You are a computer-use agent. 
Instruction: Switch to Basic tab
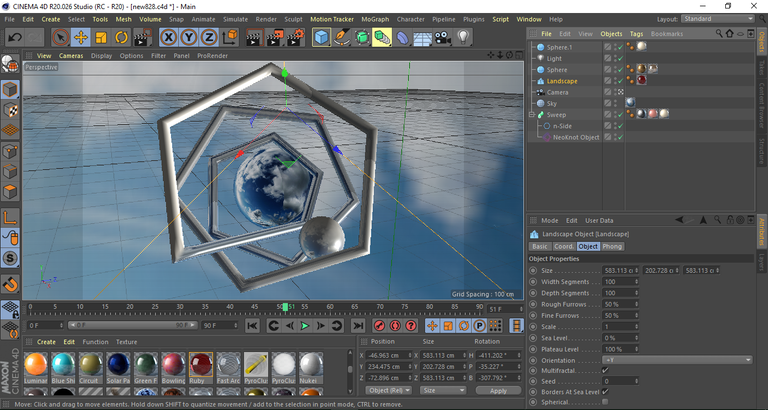click(x=540, y=246)
